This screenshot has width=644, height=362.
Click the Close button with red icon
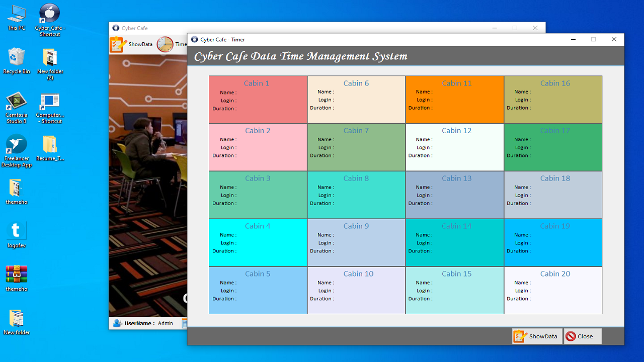(x=583, y=336)
